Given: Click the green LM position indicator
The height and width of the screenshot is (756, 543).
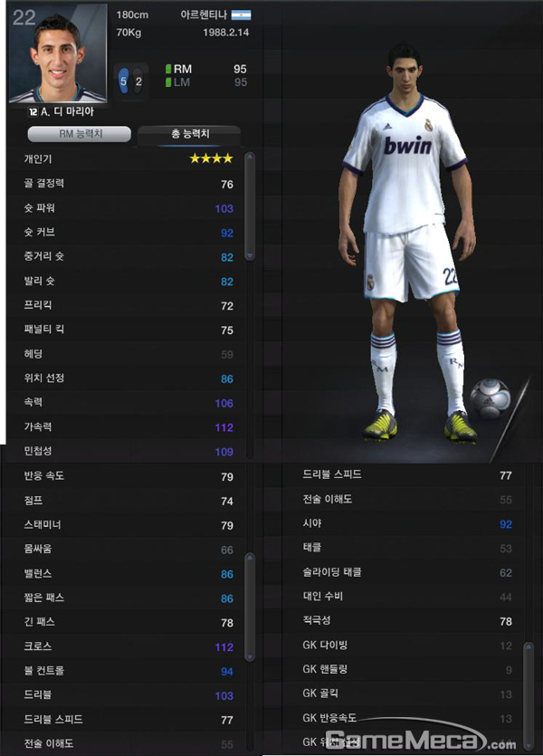Looking at the screenshot, I should [x=168, y=82].
